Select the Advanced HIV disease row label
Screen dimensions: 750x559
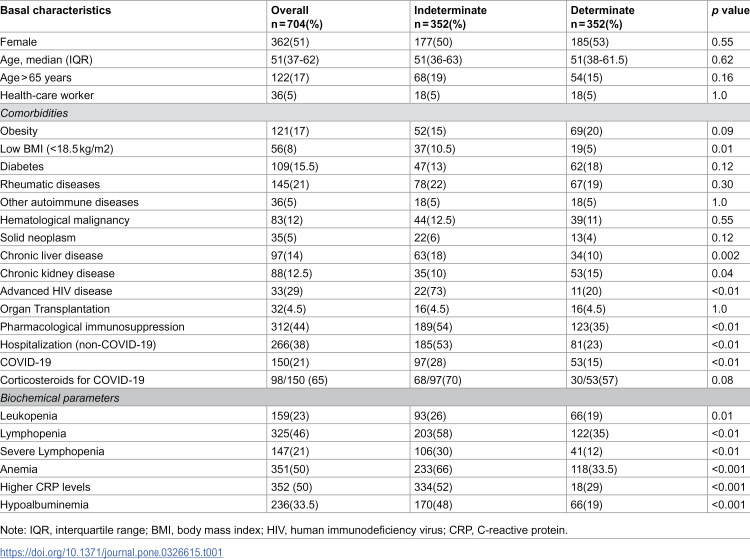tap(56, 291)
